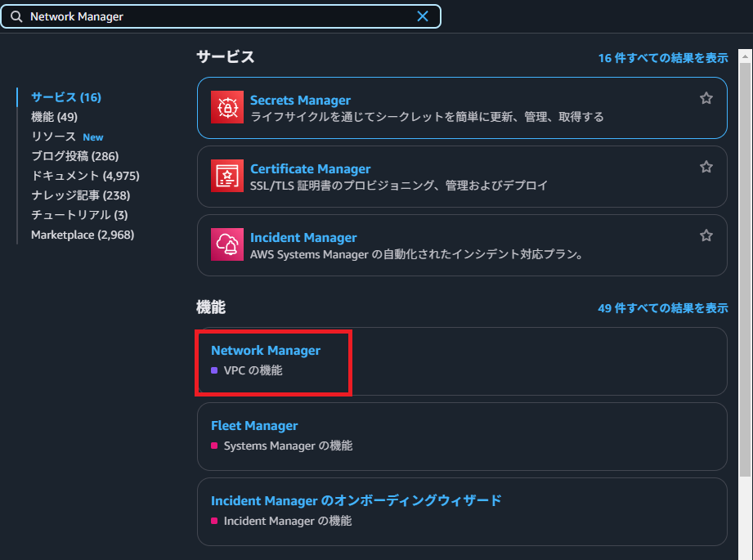
Task: Favorite Incident Manager with star
Action: [x=706, y=235]
